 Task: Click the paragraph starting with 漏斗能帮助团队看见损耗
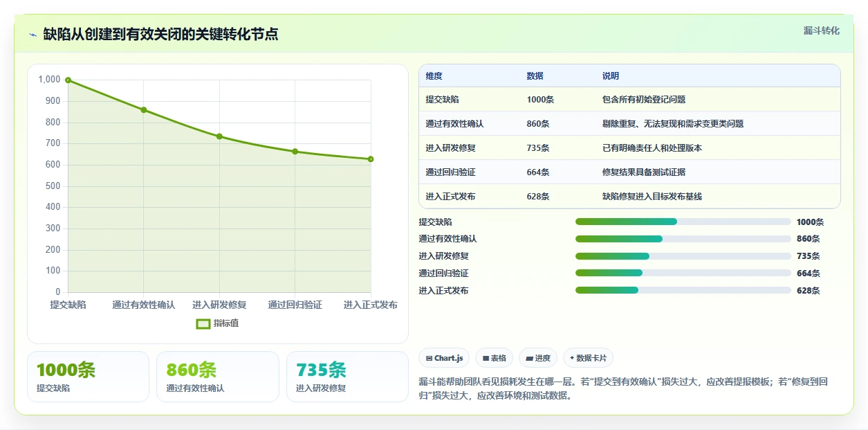(624, 389)
